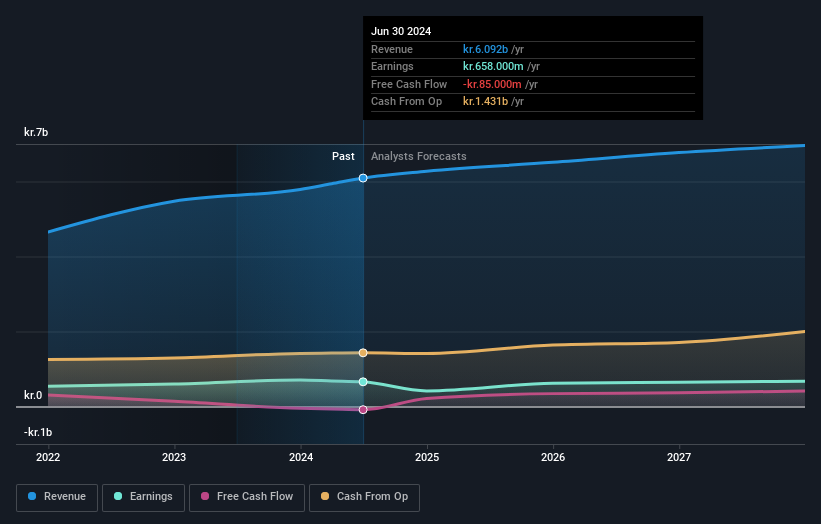
Task: Click the kr.1.431b cash from op value
Action: tap(485, 102)
